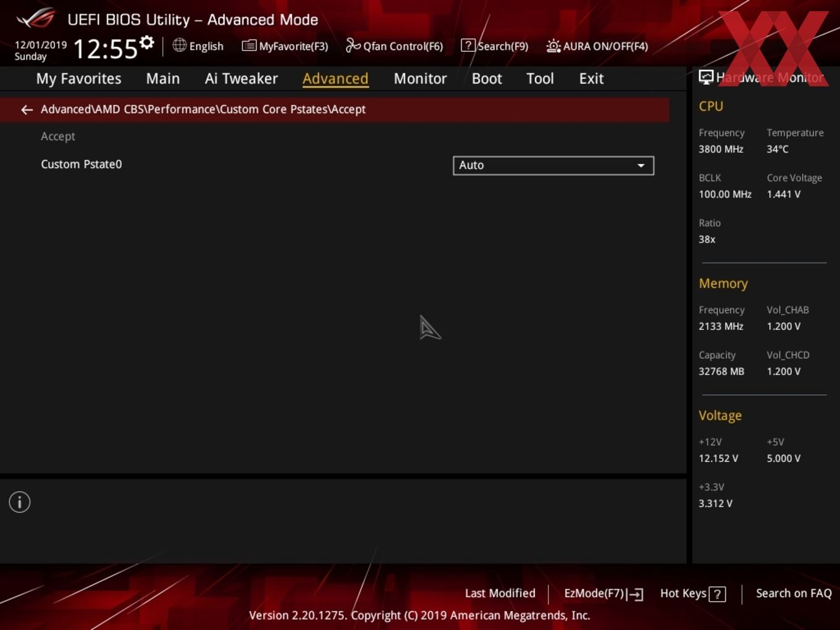Open the clock settings gear icon

[146, 43]
